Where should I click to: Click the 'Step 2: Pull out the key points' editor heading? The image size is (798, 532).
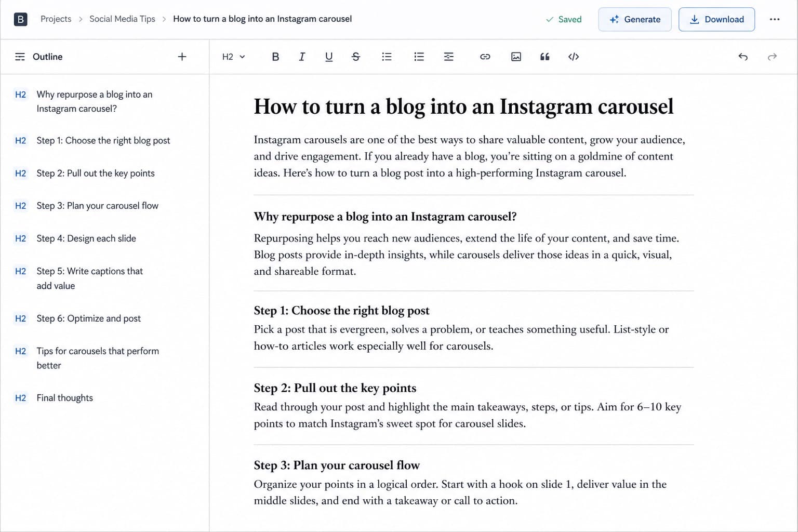pos(335,388)
